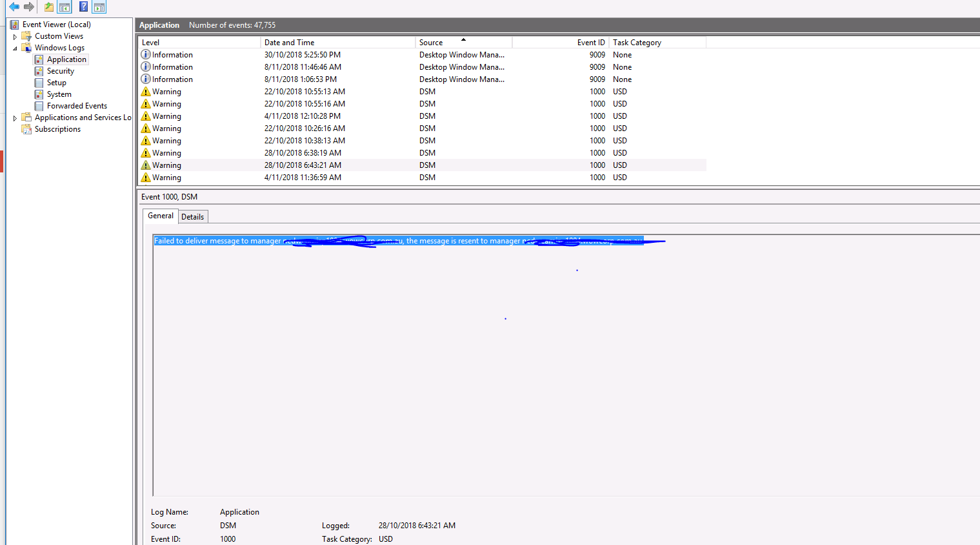Toggle the Show/Hide Console Tree icon

click(x=65, y=6)
